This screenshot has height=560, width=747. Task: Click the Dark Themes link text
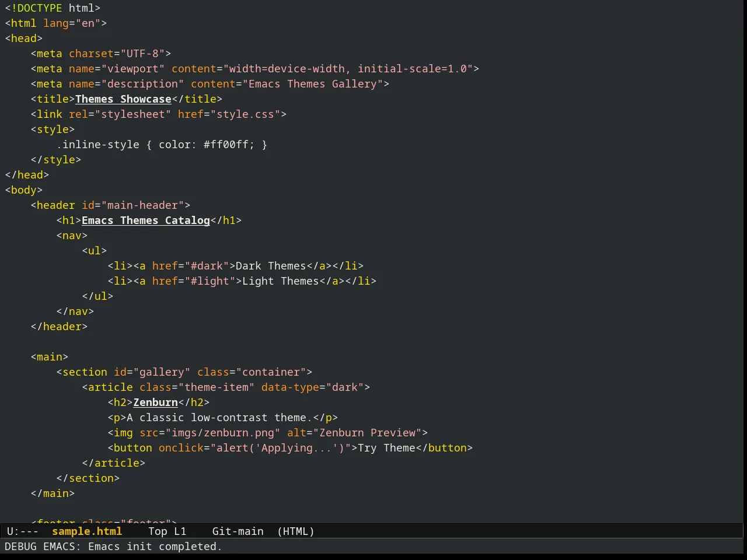point(271,266)
